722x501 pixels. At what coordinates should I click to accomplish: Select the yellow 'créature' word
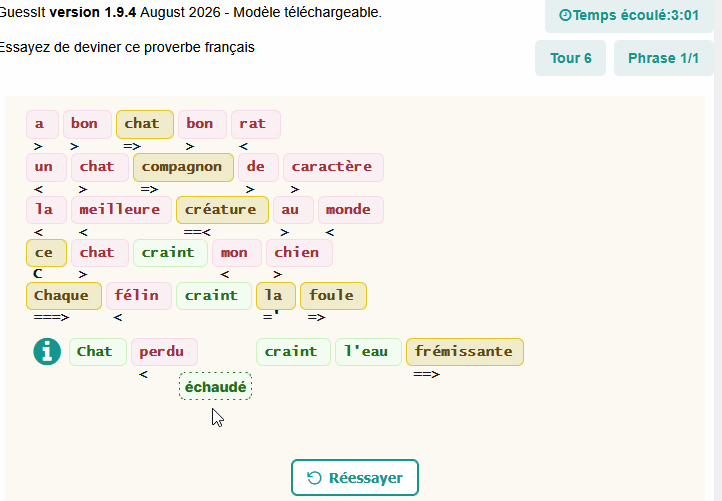[222, 210]
